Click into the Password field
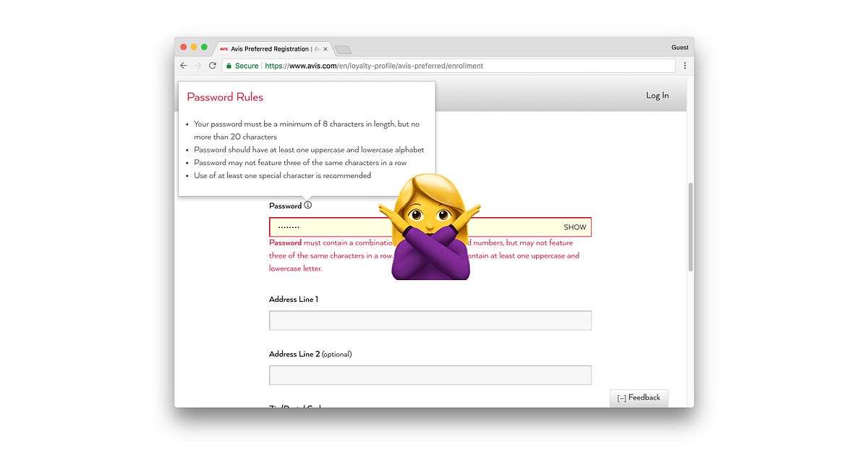This screenshot has width=868, height=469. tap(430, 227)
